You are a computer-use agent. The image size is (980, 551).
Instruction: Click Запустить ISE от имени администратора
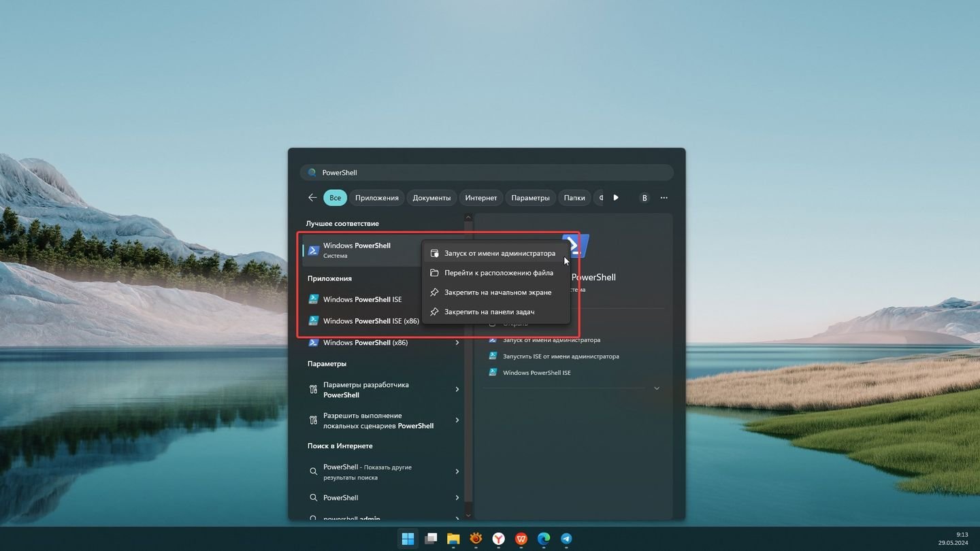(555, 356)
